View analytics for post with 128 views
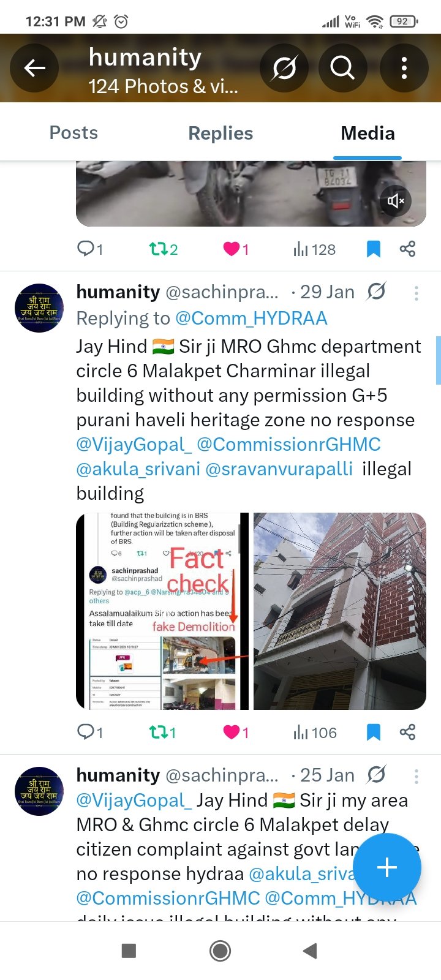Screen dimensions: 441x980 coord(314,249)
